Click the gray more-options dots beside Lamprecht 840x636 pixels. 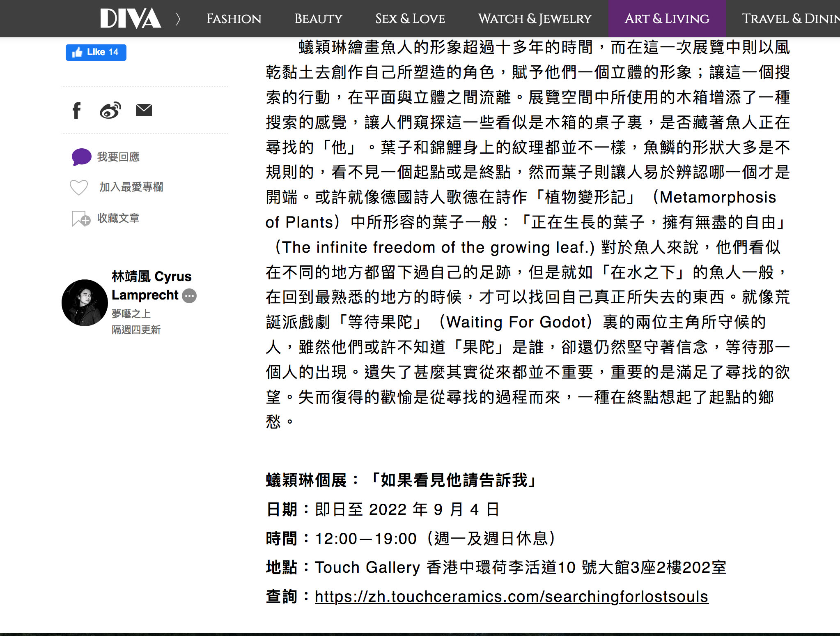click(189, 295)
